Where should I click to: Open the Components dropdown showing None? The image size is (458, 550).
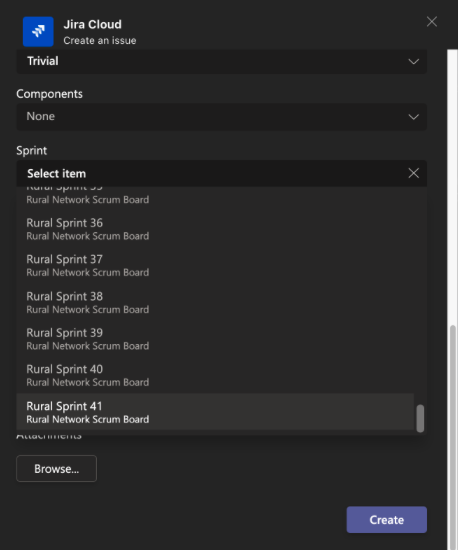[x=222, y=116]
